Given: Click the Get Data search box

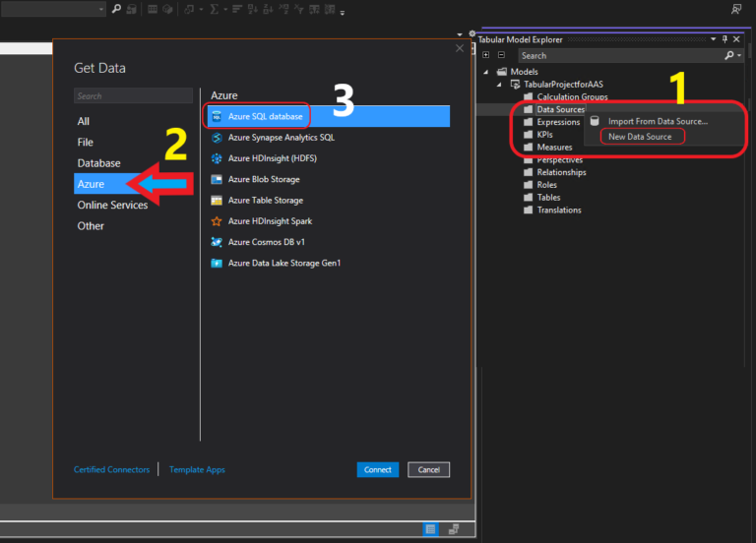Looking at the screenshot, I should coord(133,95).
